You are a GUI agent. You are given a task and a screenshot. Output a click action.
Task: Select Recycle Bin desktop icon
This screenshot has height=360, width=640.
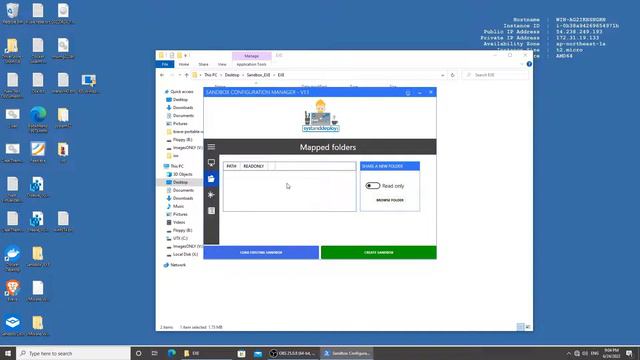[x=13, y=13]
